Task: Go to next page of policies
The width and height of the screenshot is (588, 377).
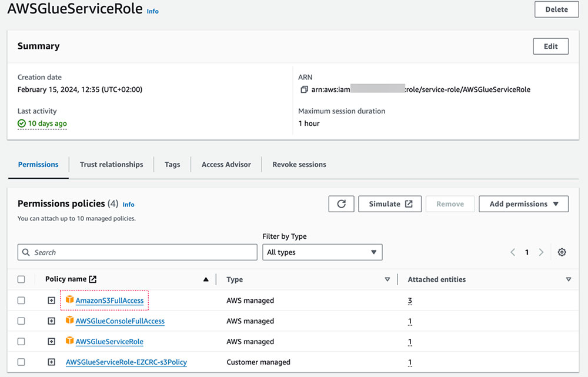Action: 541,252
